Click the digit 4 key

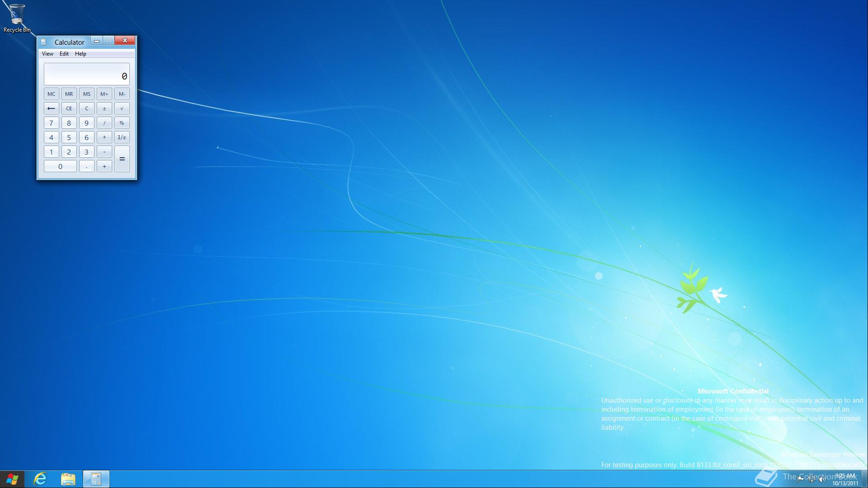(52, 137)
